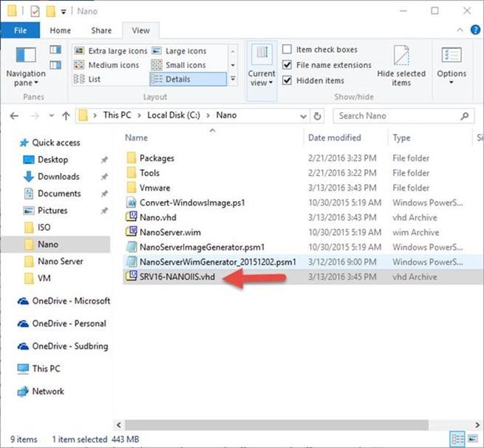
Task: Select Convert-WindowsImage.ps1 script file
Action: pyautogui.click(x=192, y=203)
